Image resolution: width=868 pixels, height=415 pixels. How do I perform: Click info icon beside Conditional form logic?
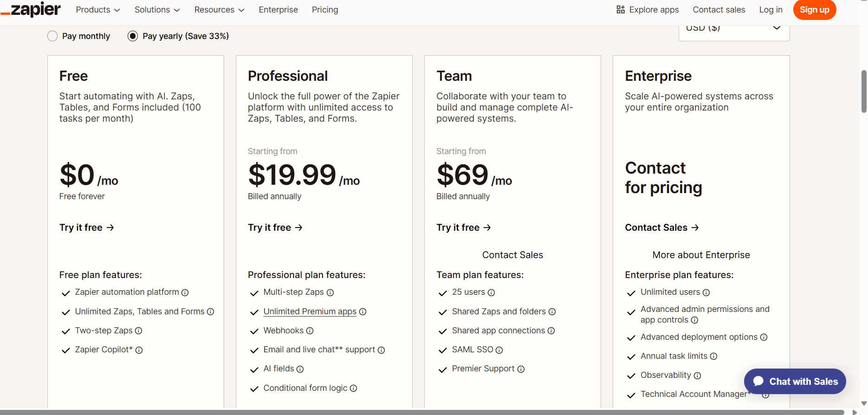tap(353, 388)
